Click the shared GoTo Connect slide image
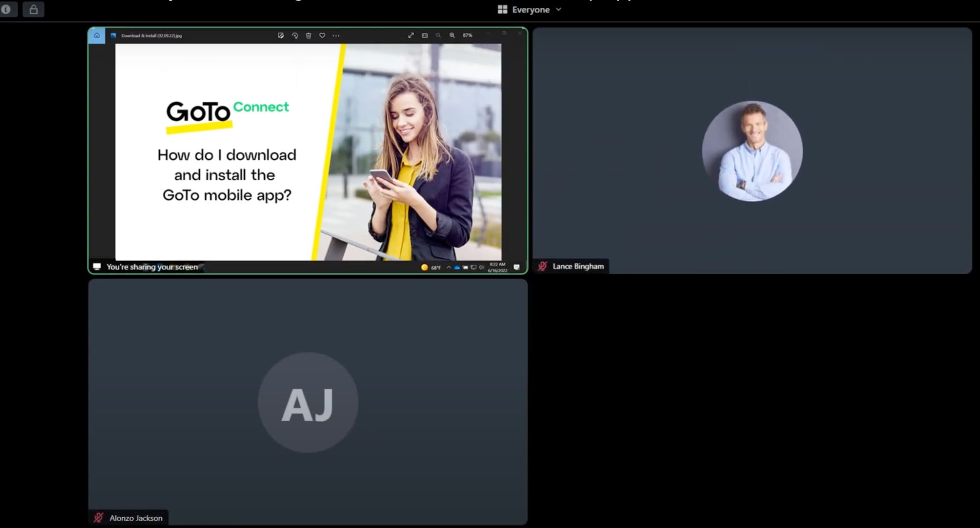 308,152
